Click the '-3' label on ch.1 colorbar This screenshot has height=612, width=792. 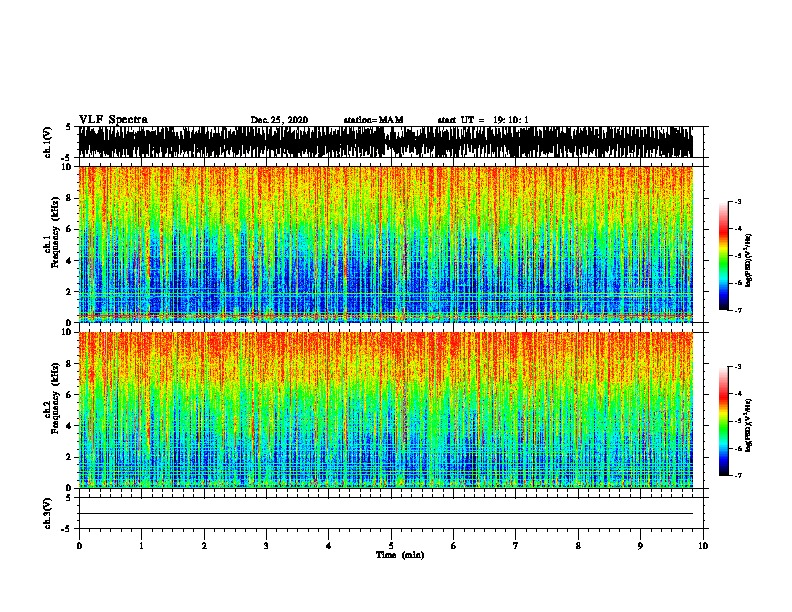tap(737, 201)
